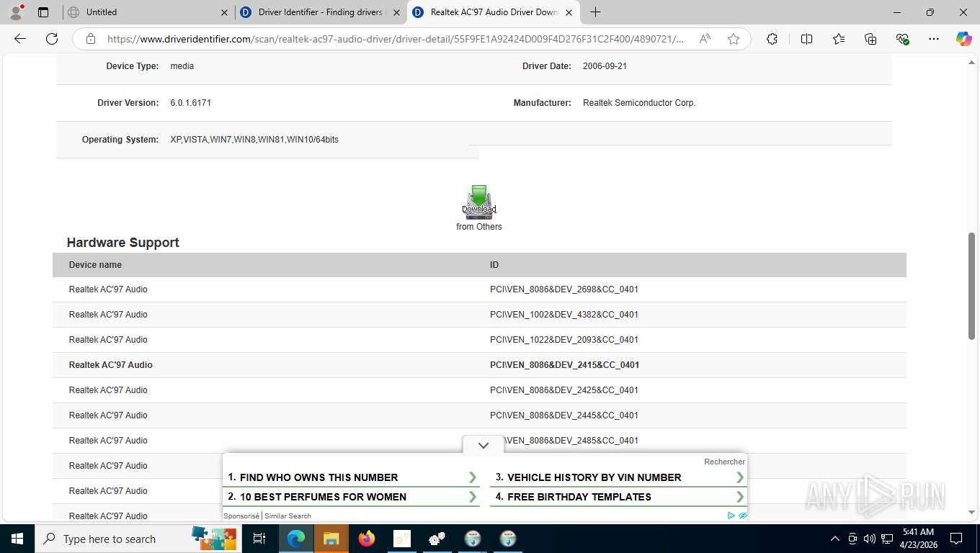
Task: Open browser Extensions menu
Action: point(772,39)
